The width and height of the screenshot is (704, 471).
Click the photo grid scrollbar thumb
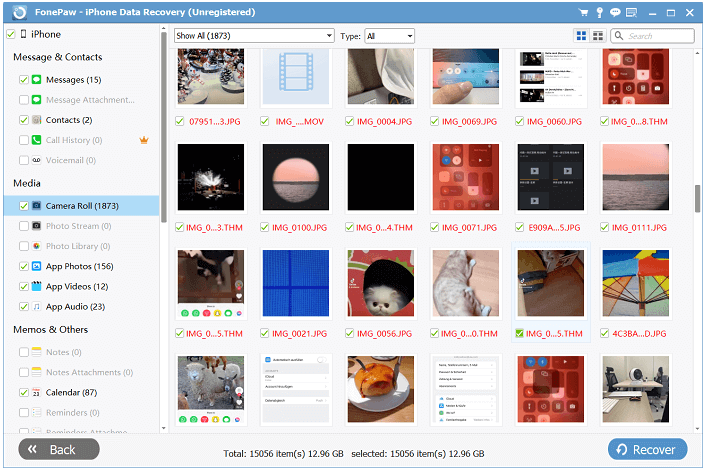[697, 198]
